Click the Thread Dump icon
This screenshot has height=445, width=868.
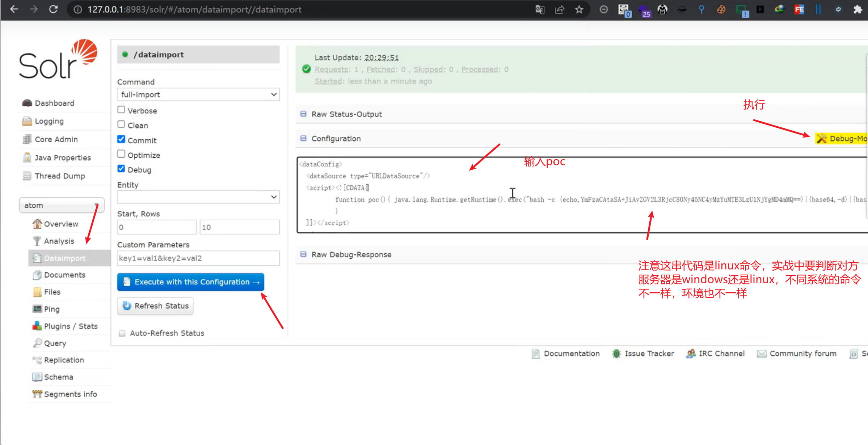click(27, 176)
